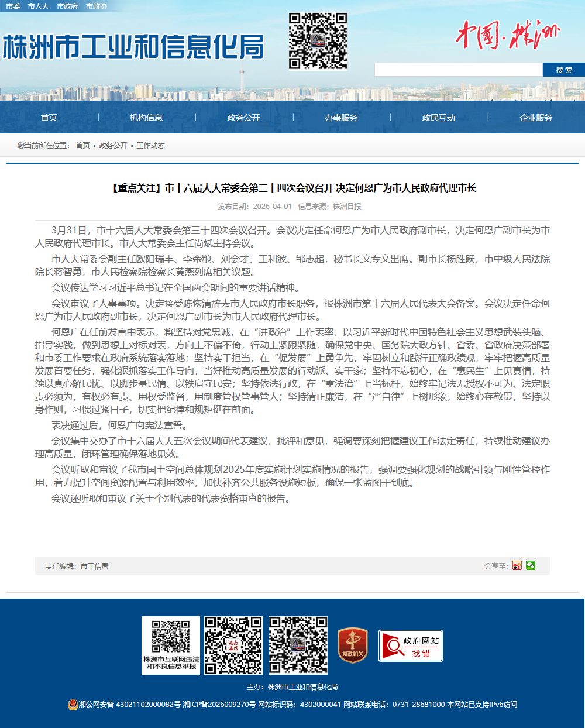Image resolution: width=585 pixels, height=728 pixels.
Task: Click the police badge icon beside 湘公网安备
Action: pos(73,704)
